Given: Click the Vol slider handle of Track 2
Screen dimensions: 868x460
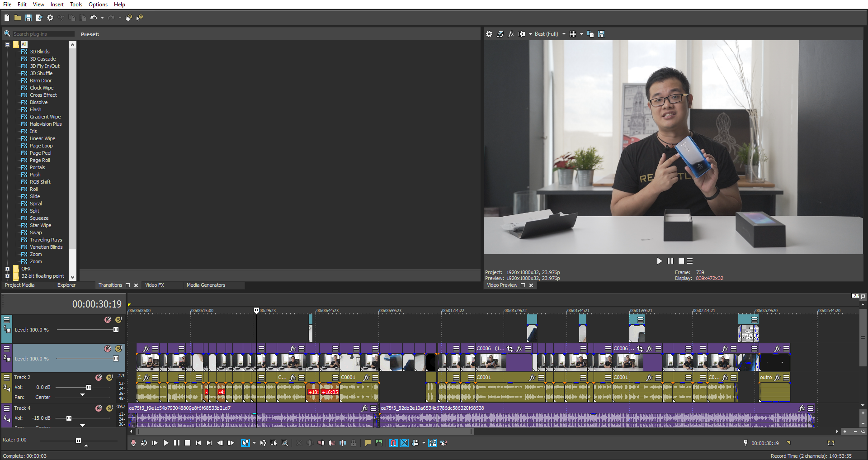Looking at the screenshot, I should 89,387.
